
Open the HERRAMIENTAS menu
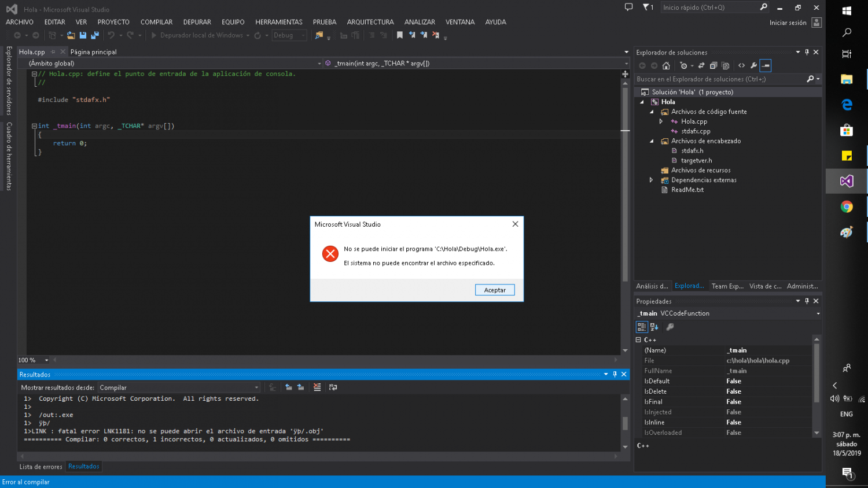tap(279, 22)
